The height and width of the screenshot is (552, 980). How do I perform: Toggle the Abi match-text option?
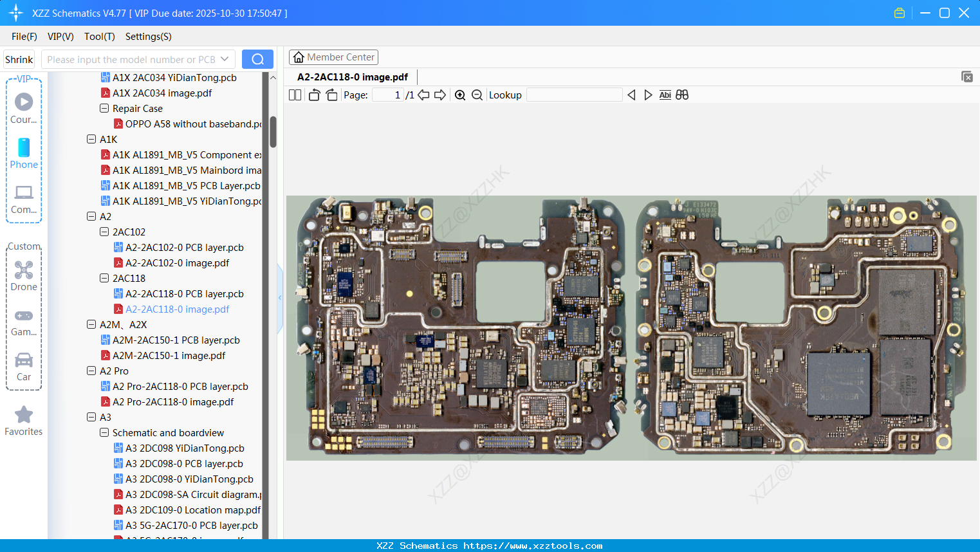pos(665,95)
